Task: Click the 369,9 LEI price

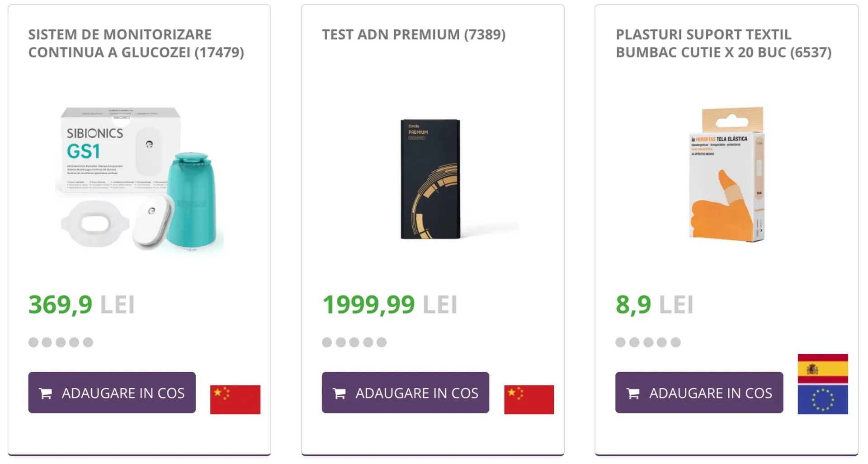Action: pos(81,305)
